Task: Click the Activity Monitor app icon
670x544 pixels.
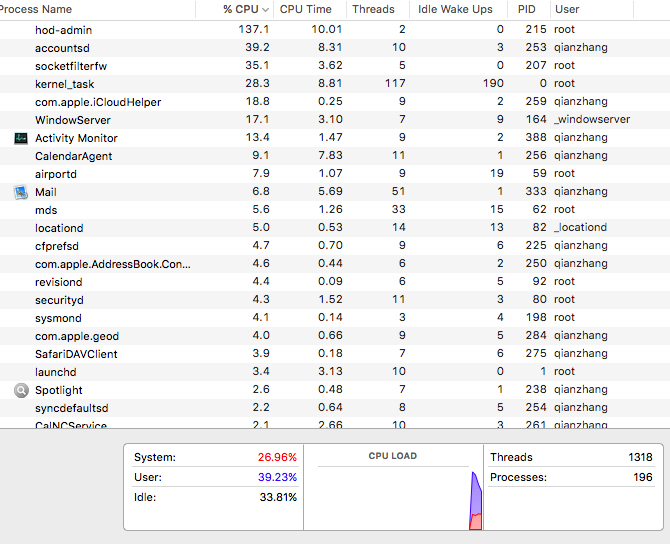Action: click(x=21, y=138)
